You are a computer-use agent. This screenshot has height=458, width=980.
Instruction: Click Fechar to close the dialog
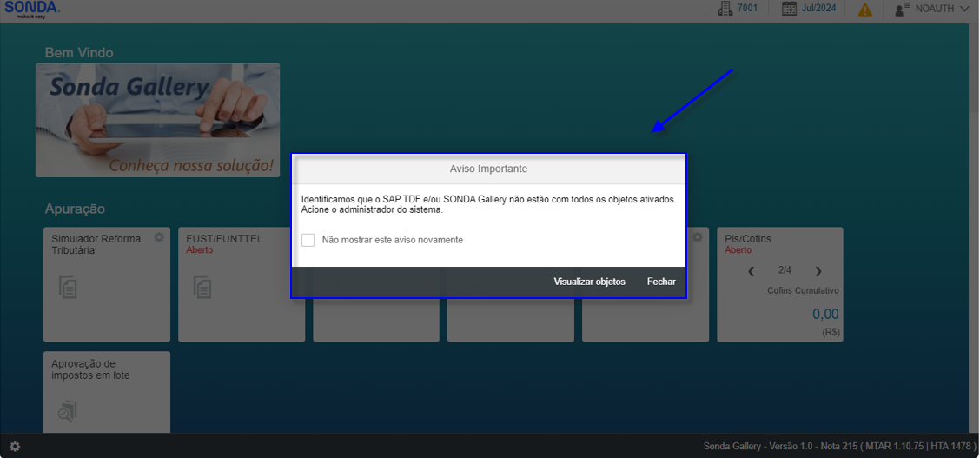[661, 282]
